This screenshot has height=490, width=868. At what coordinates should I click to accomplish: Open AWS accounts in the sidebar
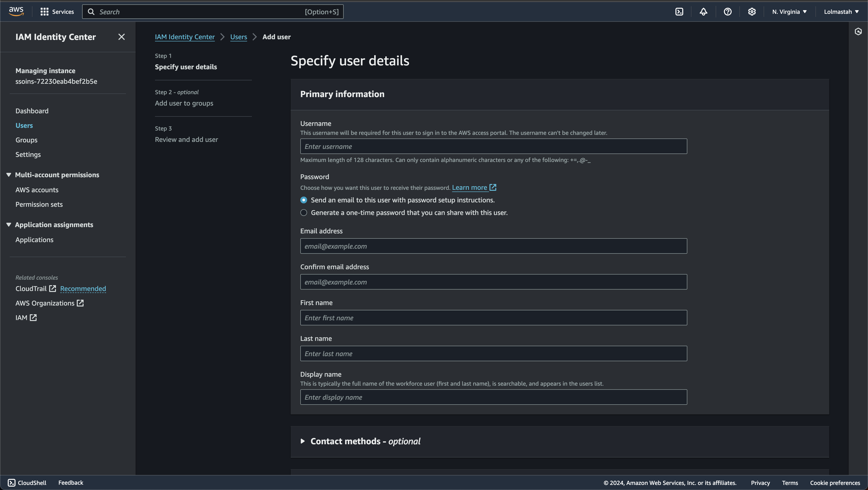[37, 190]
